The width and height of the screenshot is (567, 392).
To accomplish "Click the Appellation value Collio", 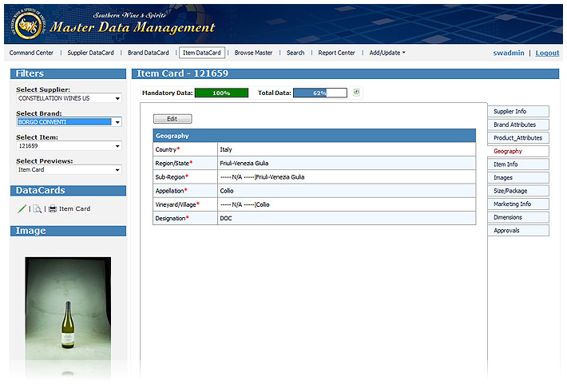I will tap(227, 191).
